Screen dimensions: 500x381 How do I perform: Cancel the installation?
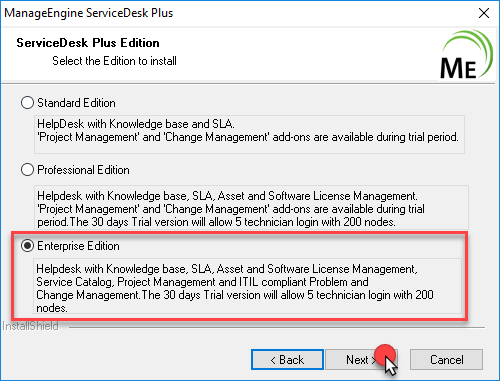pos(446,360)
